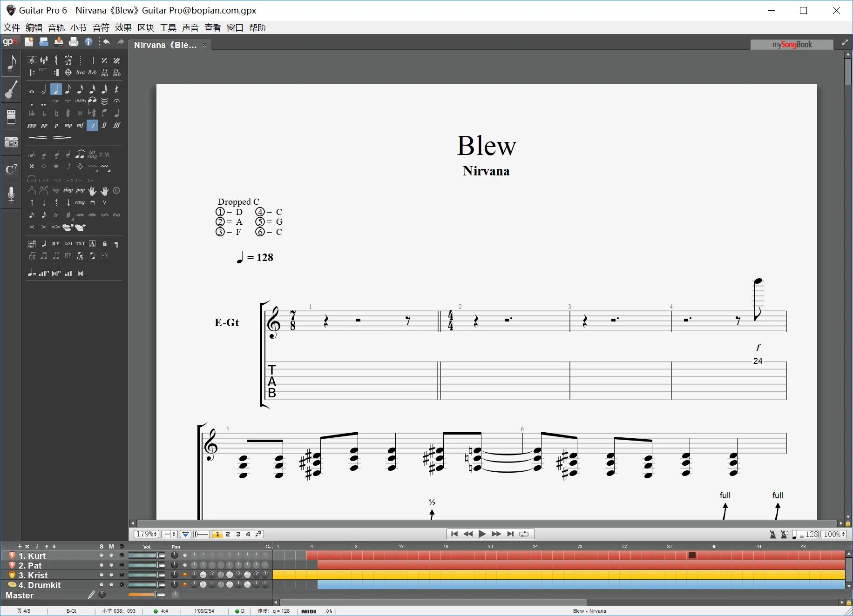This screenshot has height=616, width=853.
Task: Select the time signature 4/4 icon
Action: (x=56, y=60)
